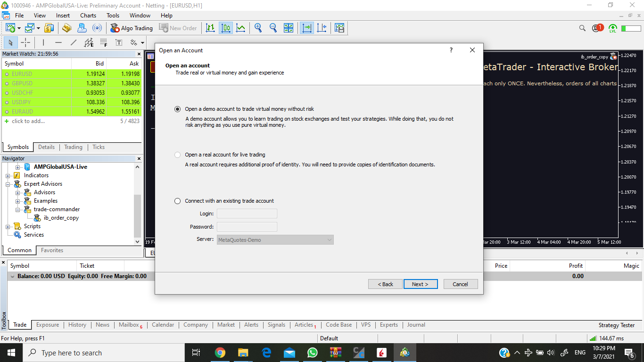The height and width of the screenshot is (362, 644).
Task: Switch chart to candlesticks icon
Action: tap(226, 28)
